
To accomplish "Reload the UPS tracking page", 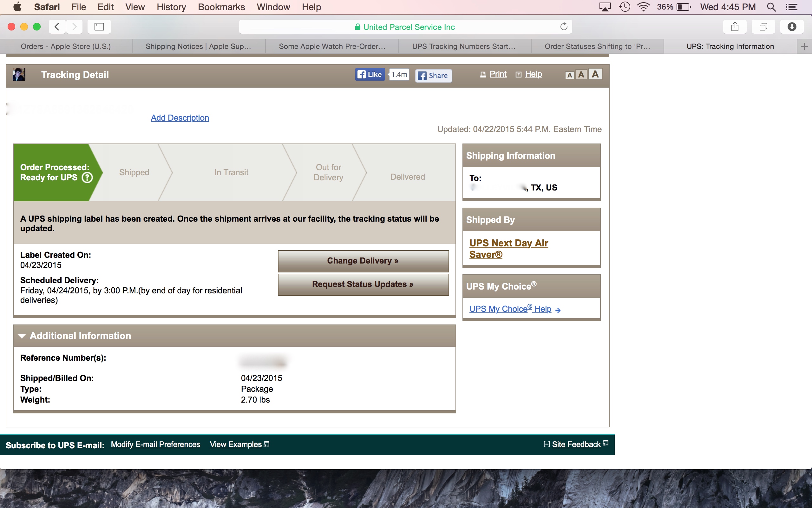I will click(x=564, y=27).
